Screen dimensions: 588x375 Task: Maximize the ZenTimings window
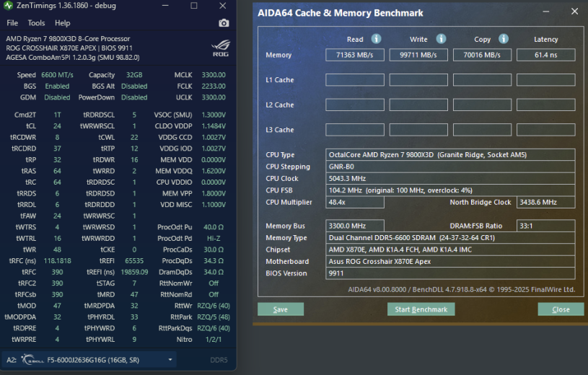(194, 6)
